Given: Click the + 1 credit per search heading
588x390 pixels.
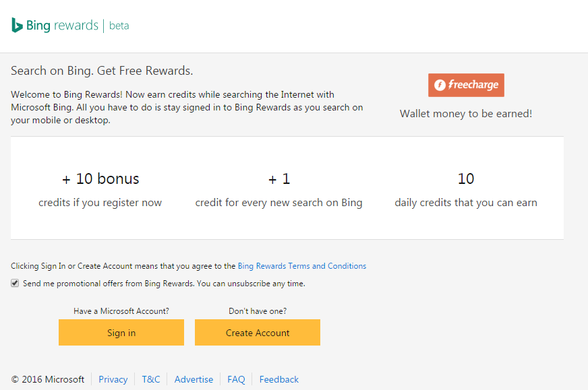Looking at the screenshot, I should 279,179.
